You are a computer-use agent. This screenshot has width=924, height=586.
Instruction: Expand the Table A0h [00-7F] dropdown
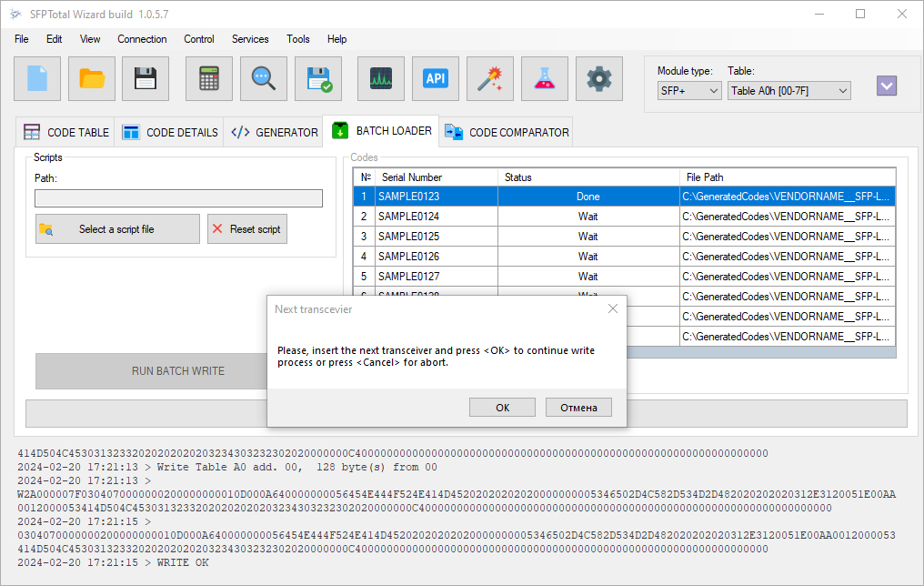click(x=789, y=91)
